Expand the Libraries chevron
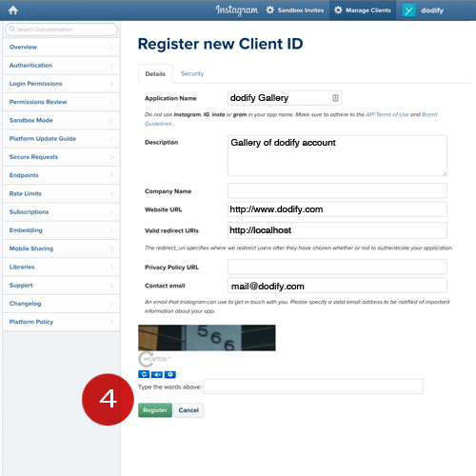 tap(111, 267)
